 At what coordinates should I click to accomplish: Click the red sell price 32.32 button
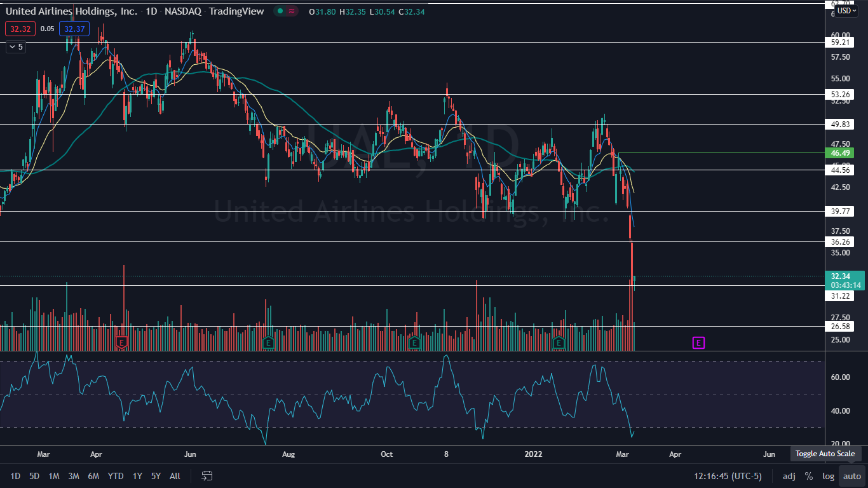coord(20,29)
